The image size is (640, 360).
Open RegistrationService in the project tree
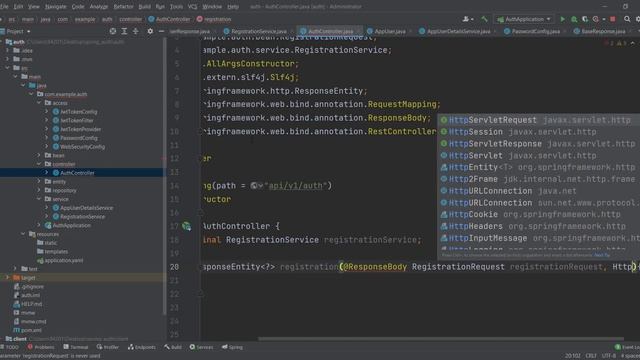point(82,217)
